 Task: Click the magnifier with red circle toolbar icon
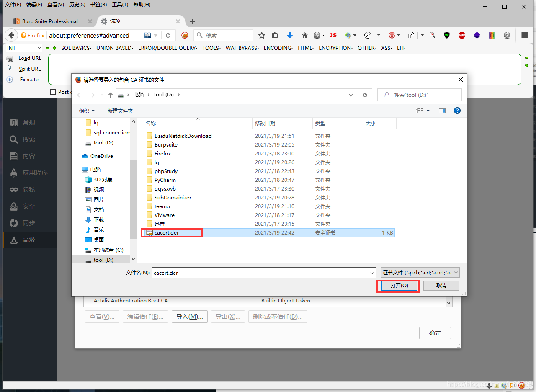[x=433, y=36]
